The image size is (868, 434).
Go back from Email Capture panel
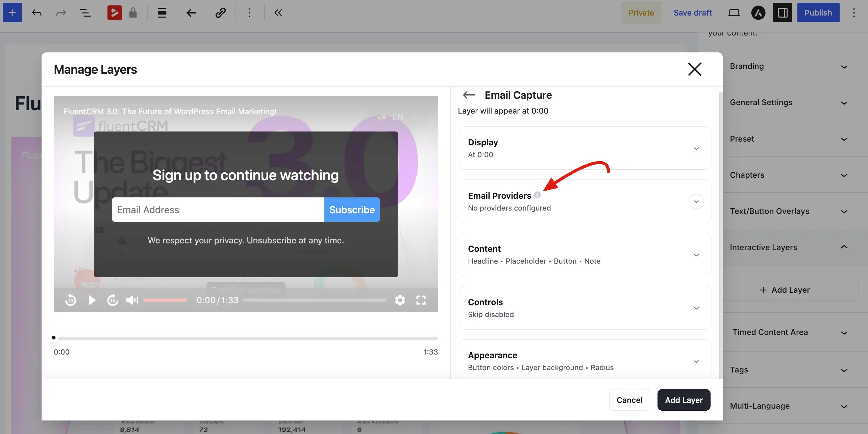[469, 95]
